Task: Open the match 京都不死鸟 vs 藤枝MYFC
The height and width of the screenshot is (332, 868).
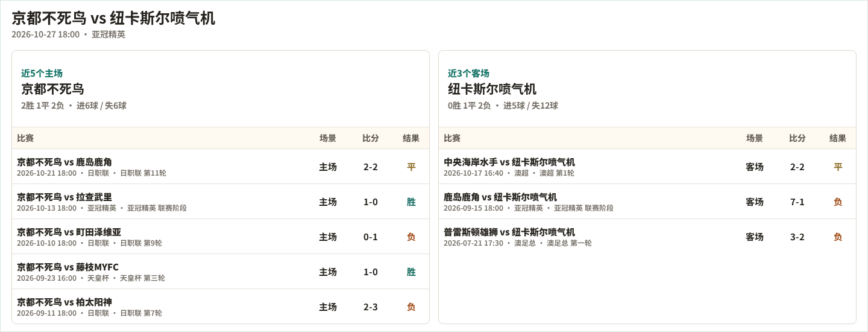Action: (68, 267)
